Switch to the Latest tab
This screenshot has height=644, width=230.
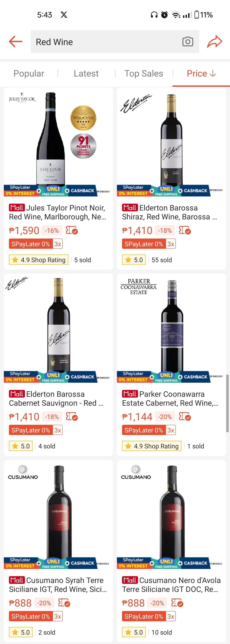(86, 74)
